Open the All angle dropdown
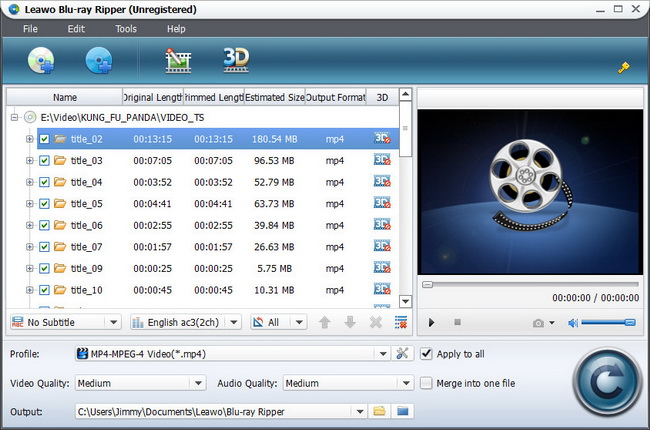 click(x=279, y=322)
